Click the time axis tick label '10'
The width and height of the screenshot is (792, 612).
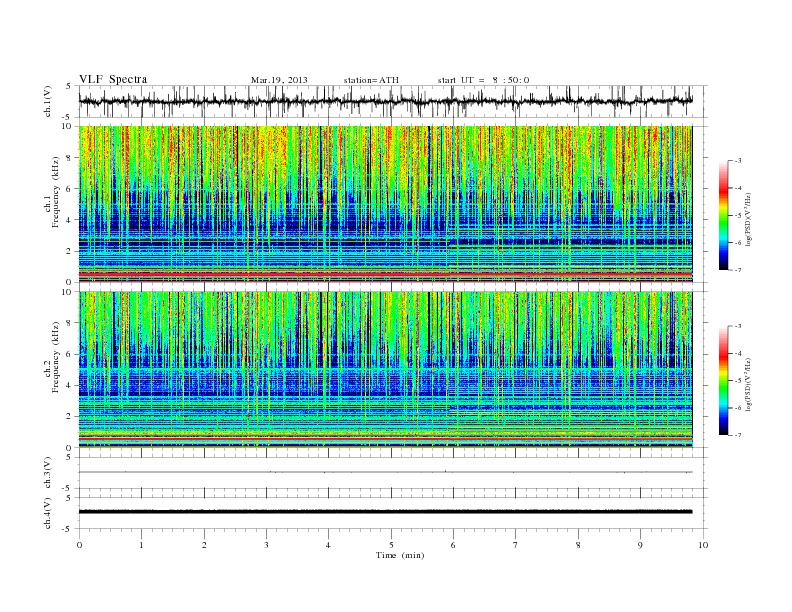click(x=703, y=545)
